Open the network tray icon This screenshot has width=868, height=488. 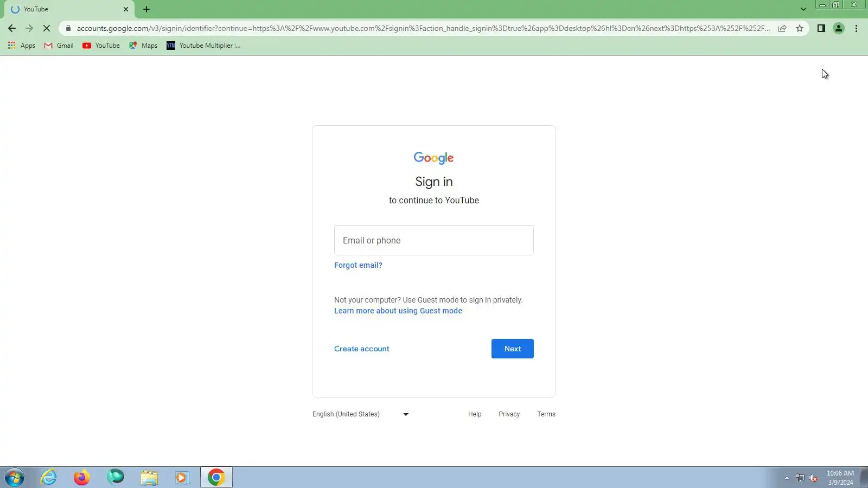800,478
